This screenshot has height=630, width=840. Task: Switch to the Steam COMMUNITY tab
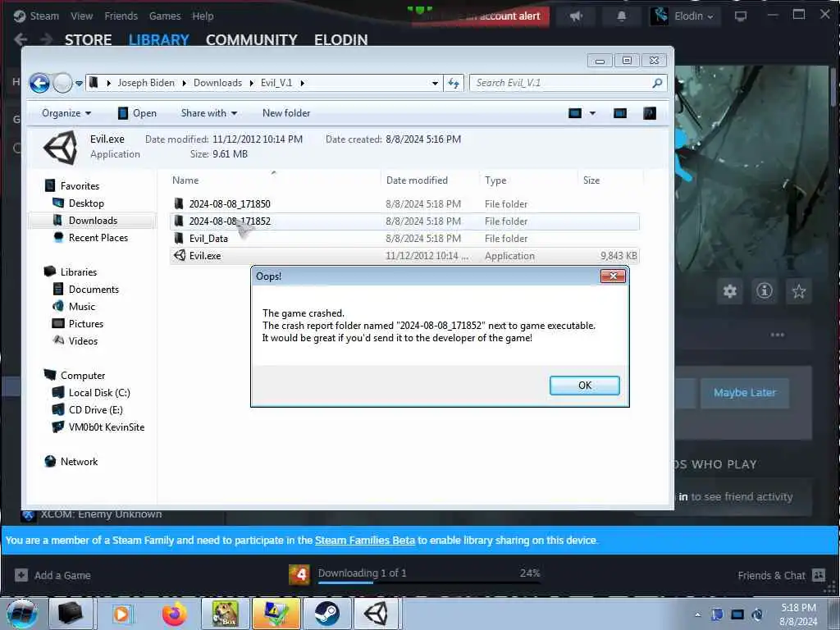(x=251, y=39)
